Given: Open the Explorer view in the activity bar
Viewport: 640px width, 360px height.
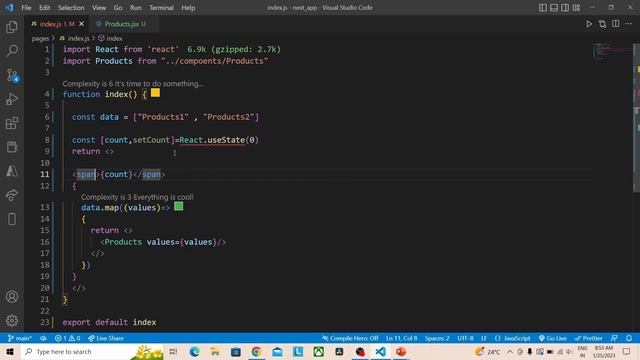Looking at the screenshot, I should 12,27.
